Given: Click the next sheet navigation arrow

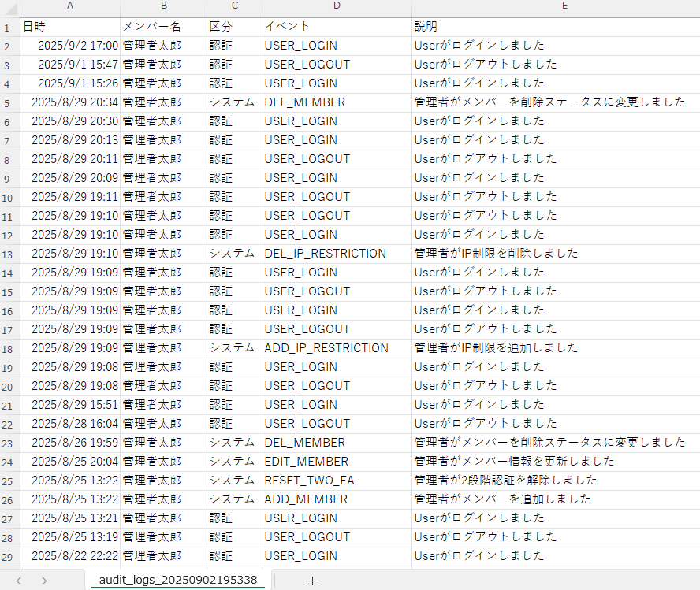Looking at the screenshot, I should pyautogui.click(x=44, y=581).
